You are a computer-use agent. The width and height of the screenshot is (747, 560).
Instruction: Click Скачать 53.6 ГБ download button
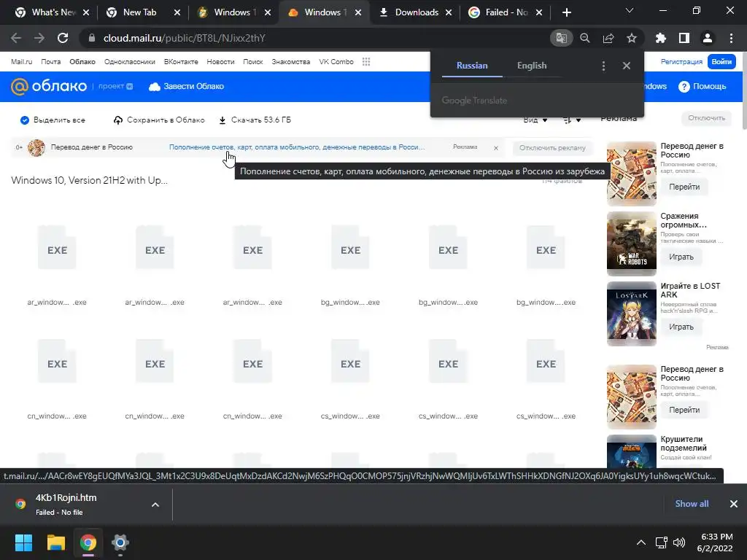pos(255,120)
